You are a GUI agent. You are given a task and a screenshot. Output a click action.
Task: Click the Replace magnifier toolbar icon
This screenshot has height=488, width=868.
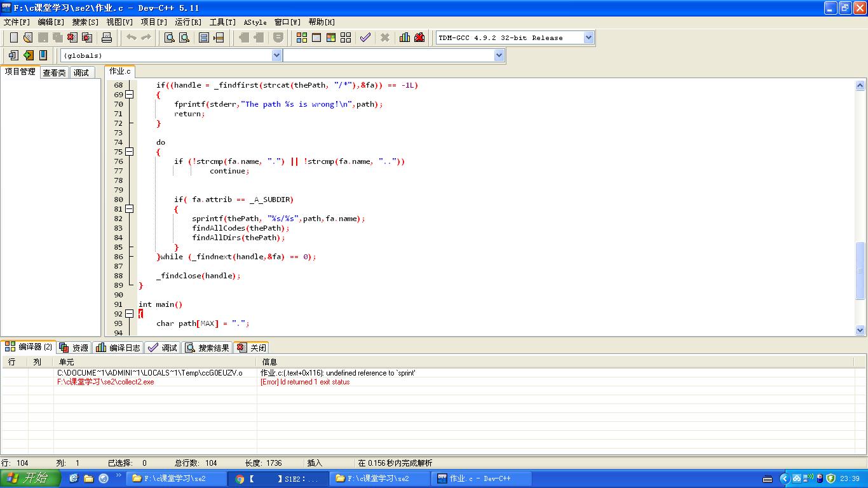pyautogui.click(x=184, y=38)
